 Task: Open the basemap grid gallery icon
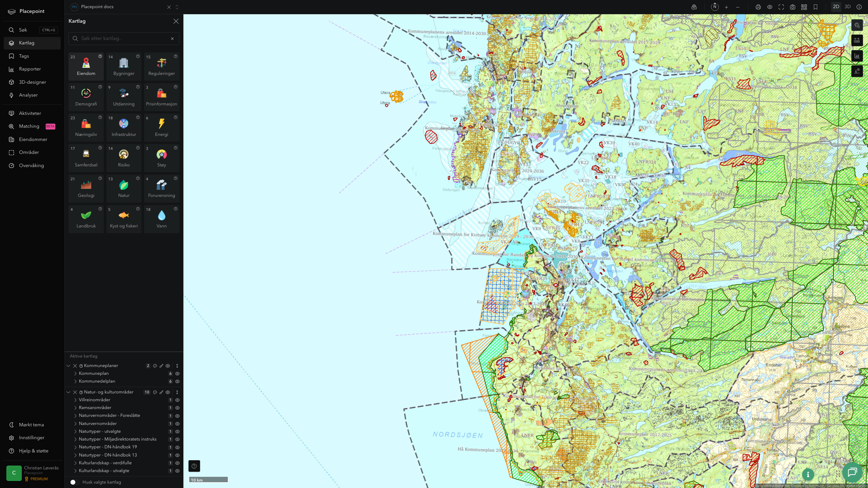click(x=804, y=7)
